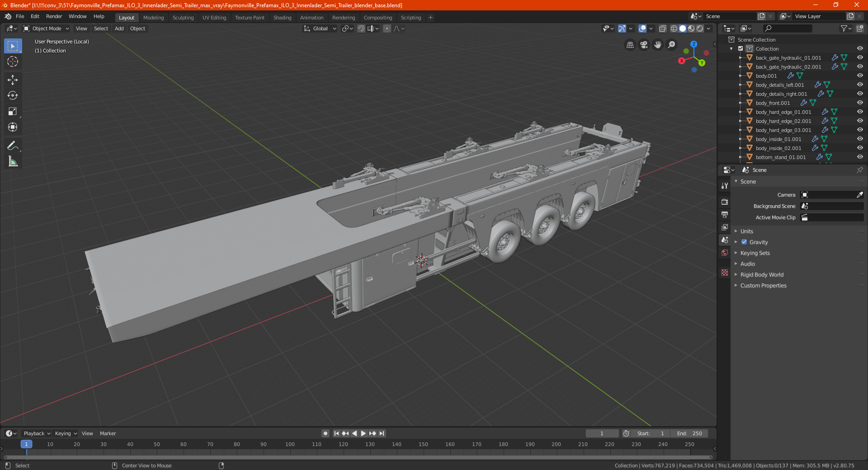868x470 pixels.
Task: Select the Measure tool
Action: [x=13, y=161]
